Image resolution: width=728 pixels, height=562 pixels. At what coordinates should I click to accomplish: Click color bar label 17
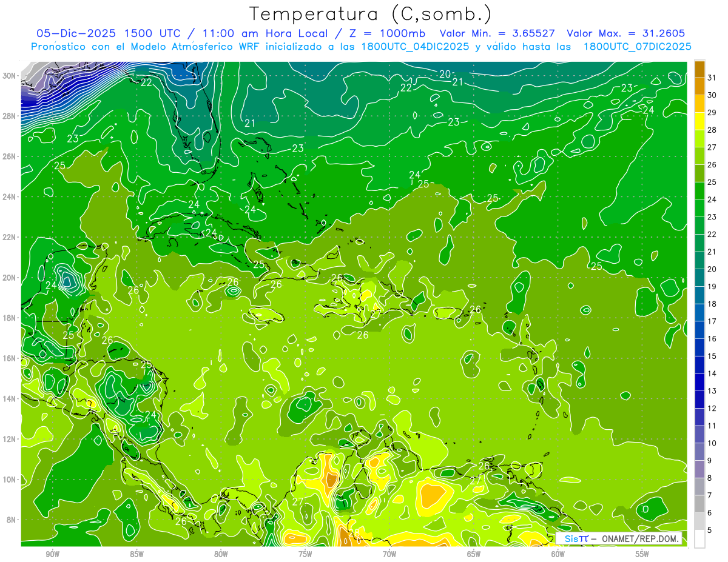(x=712, y=321)
